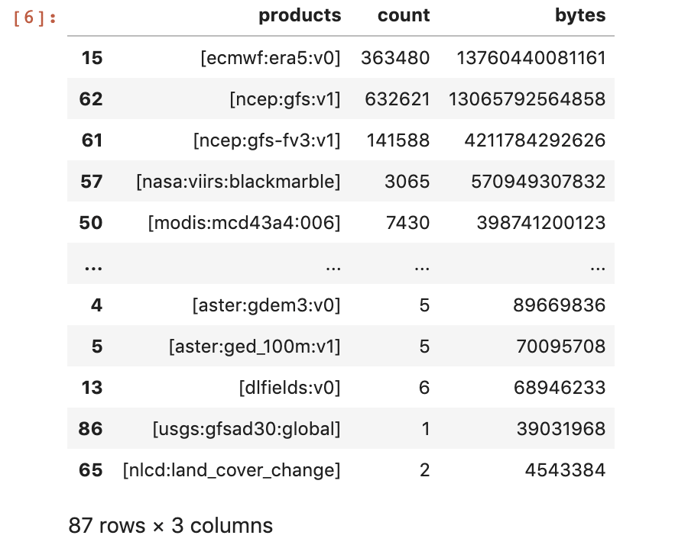This screenshot has height=545, width=688.
Task: Click the [aster:gdem3:v0] cell
Action: click(266, 305)
